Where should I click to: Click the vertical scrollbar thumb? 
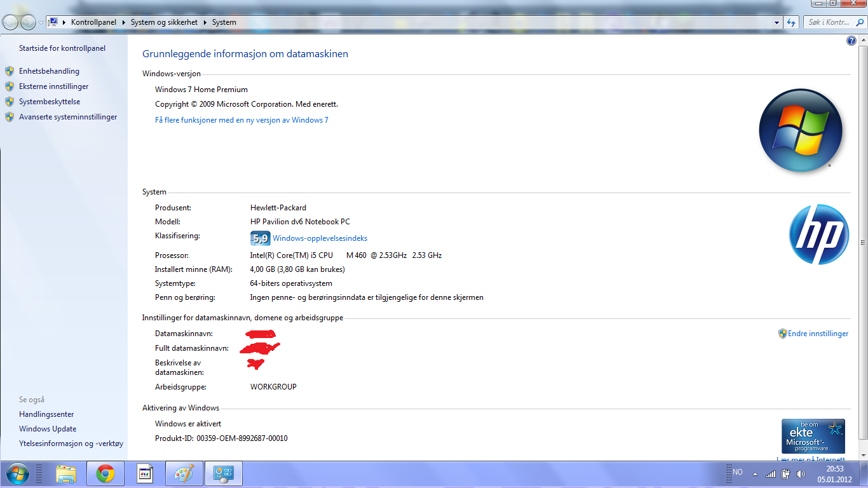pyautogui.click(x=862, y=241)
